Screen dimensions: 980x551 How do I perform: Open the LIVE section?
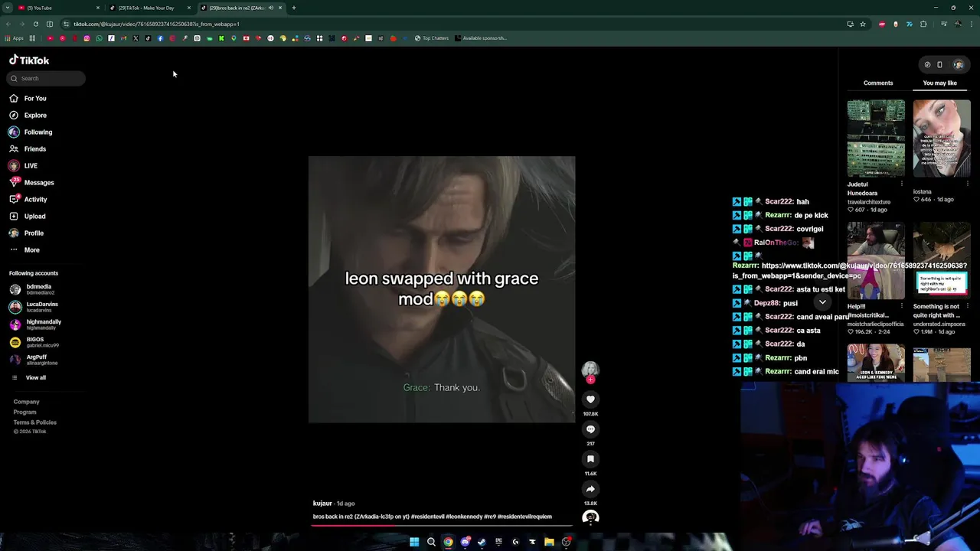23,165
